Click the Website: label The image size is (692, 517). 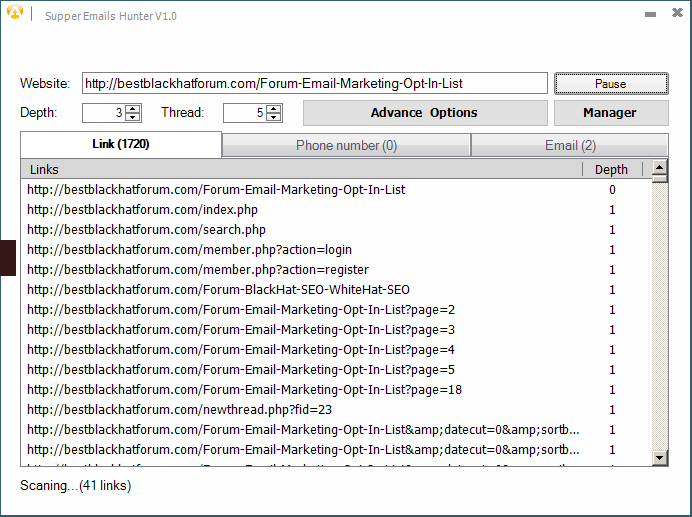point(45,83)
